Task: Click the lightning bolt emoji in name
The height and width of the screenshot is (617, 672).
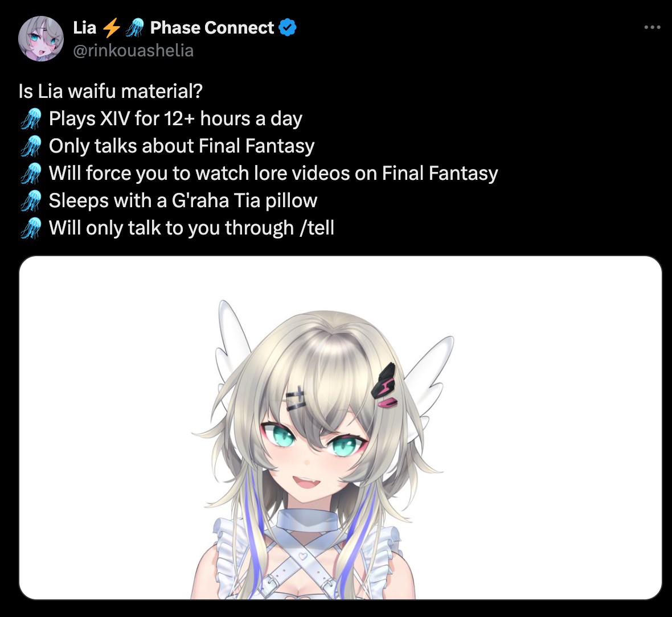Action: tap(112, 28)
